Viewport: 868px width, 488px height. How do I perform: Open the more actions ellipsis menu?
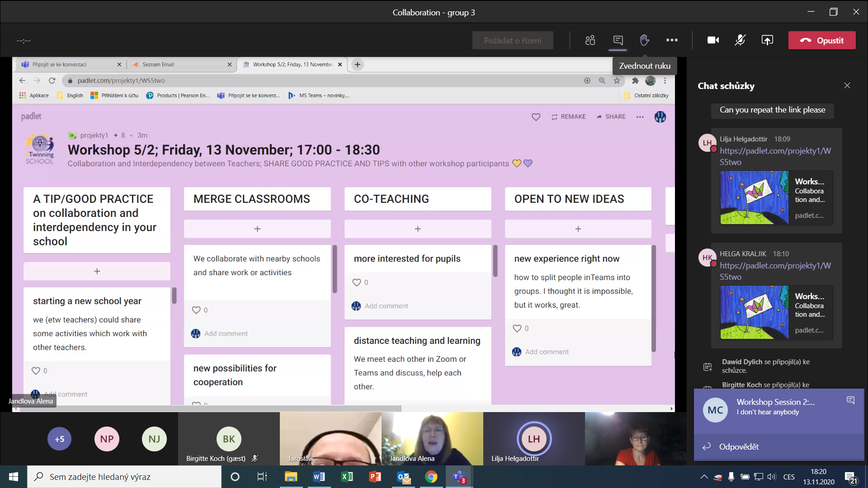pyautogui.click(x=672, y=40)
